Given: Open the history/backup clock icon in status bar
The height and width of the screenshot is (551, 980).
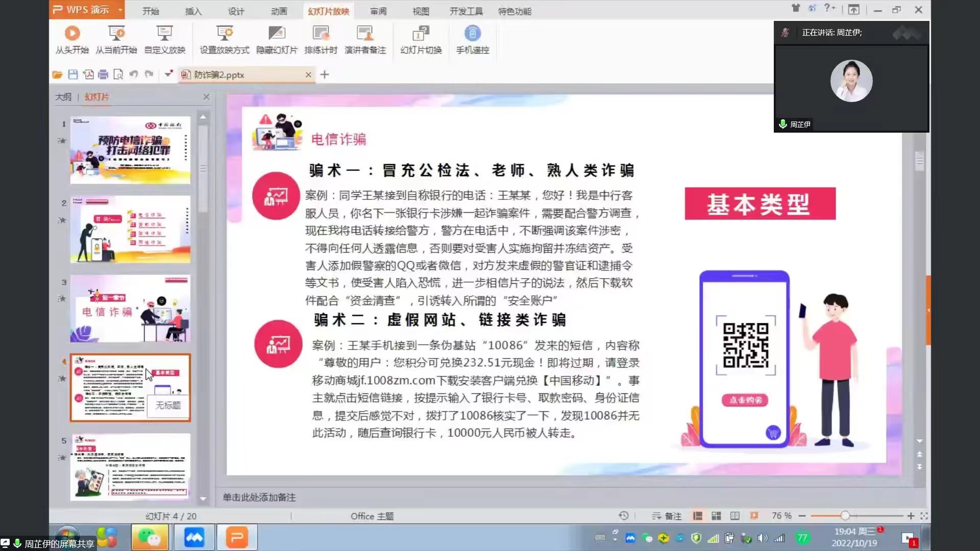Looking at the screenshot, I should (x=624, y=516).
